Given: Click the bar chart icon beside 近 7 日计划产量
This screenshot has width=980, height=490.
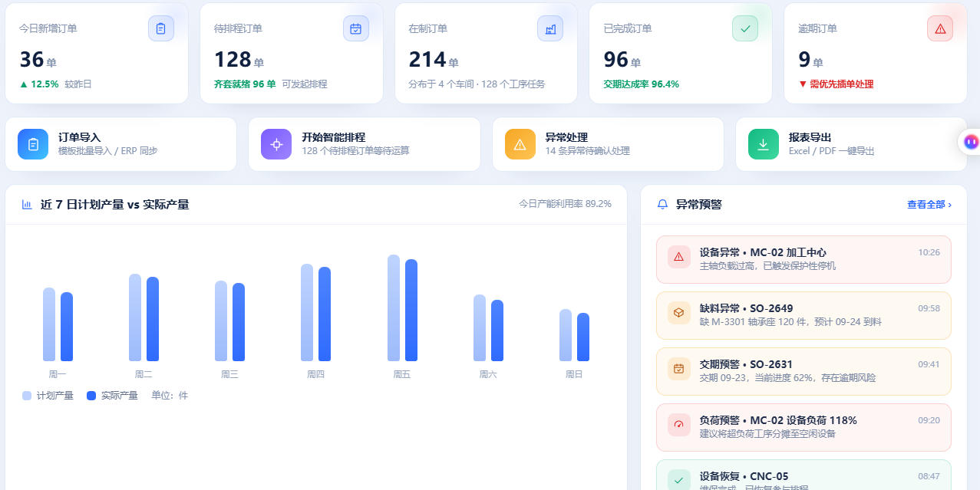Looking at the screenshot, I should click(27, 205).
